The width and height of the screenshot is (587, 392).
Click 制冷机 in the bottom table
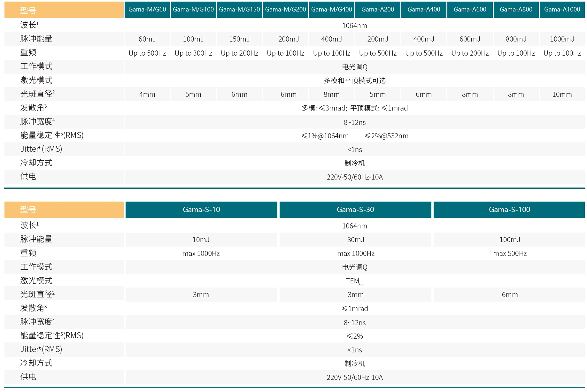click(355, 364)
